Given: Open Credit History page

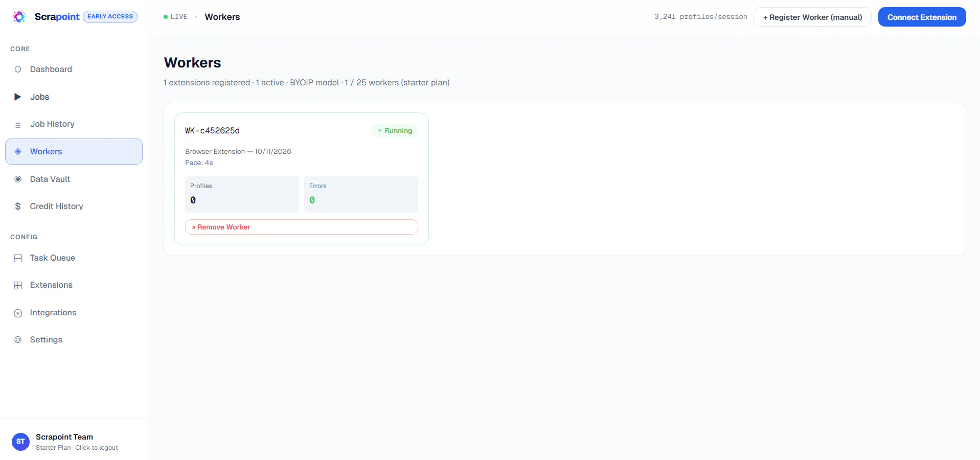Looking at the screenshot, I should [74, 206].
